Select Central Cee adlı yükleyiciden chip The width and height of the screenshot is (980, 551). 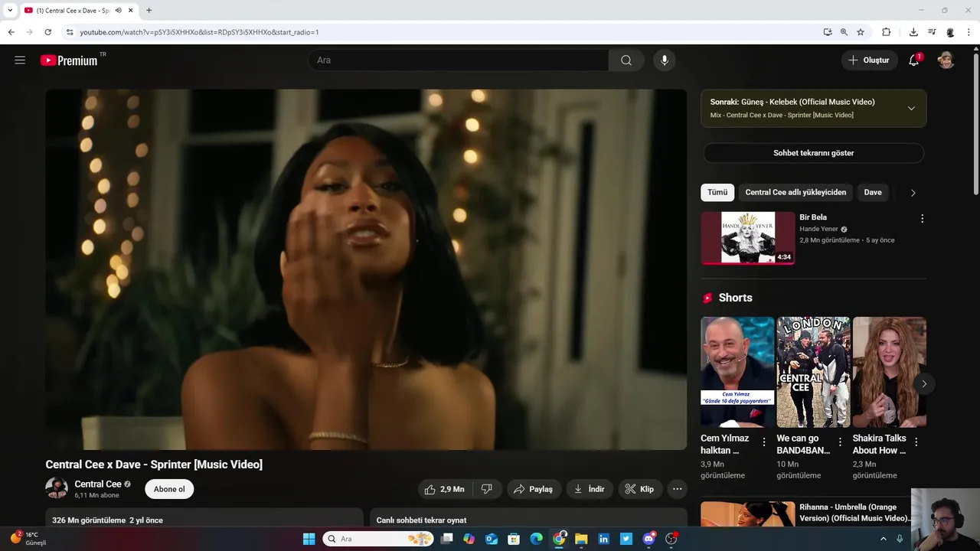click(795, 193)
